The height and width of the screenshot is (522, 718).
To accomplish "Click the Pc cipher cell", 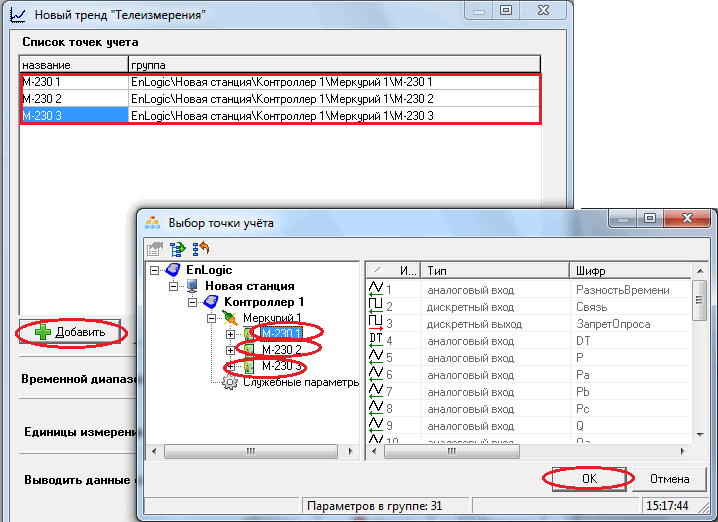I will tap(582, 408).
